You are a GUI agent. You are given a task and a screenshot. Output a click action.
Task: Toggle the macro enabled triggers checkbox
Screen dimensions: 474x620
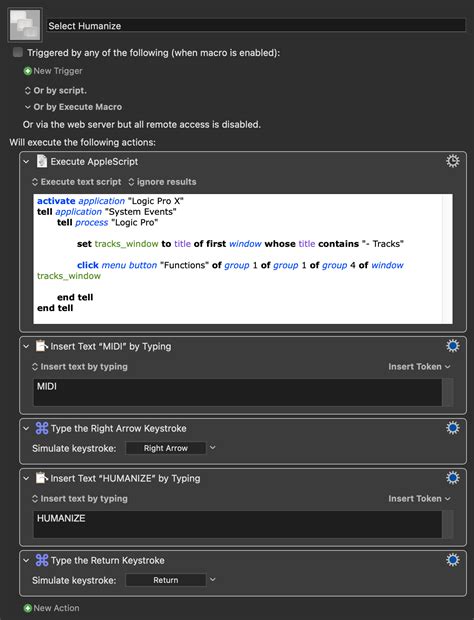17,52
